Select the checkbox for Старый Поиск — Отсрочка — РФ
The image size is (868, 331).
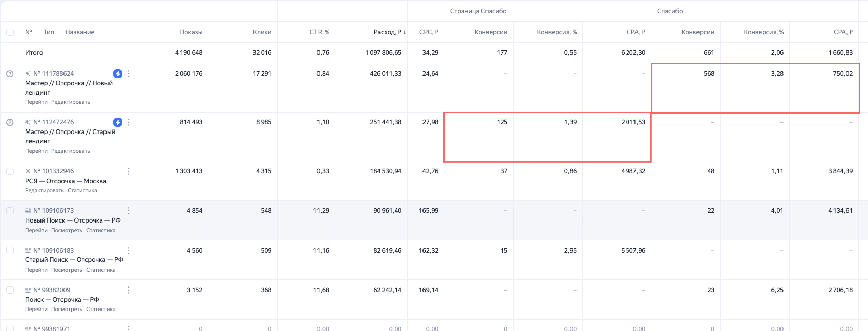[x=10, y=251]
